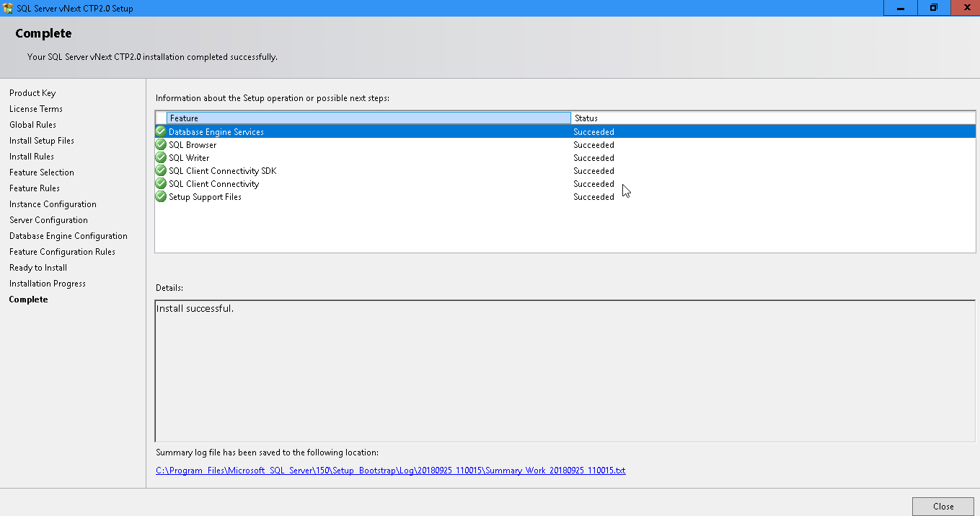
Task: Click Installation Progress step
Action: click(x=48, y=284)
